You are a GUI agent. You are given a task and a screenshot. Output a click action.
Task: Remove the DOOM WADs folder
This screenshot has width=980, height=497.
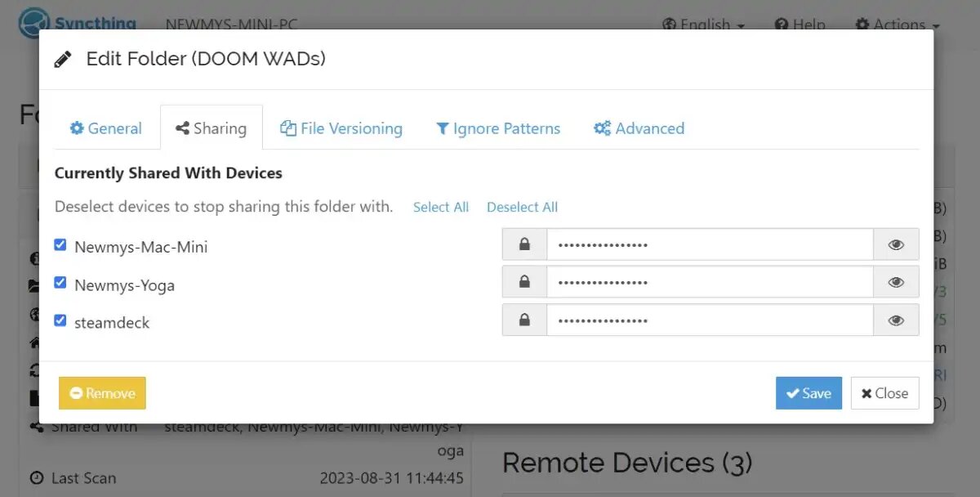pyautogui.click(x=102, y=393)
